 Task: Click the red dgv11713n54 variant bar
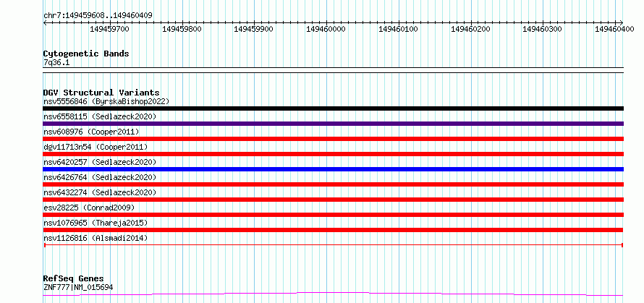point(333,154)
